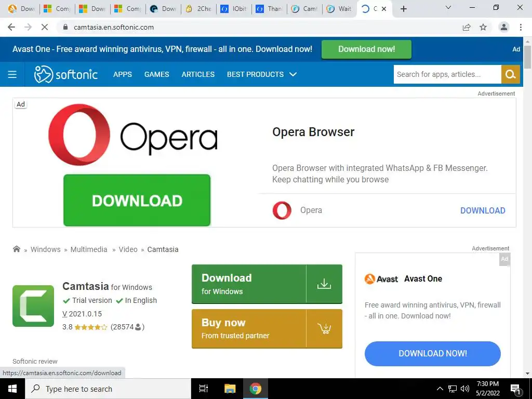Click the forward navigation arrow

(x=28, y=27)
